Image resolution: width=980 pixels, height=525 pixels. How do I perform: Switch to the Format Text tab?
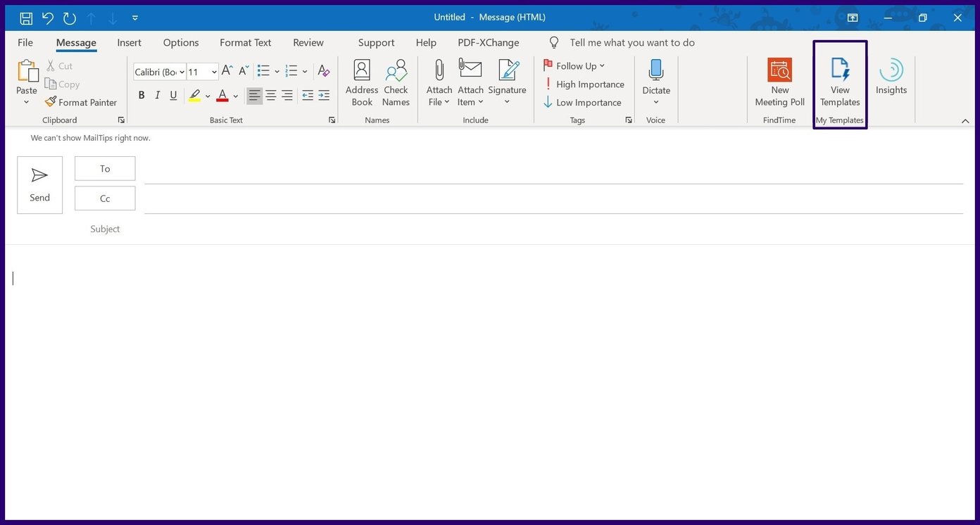(x=245, y=42)
